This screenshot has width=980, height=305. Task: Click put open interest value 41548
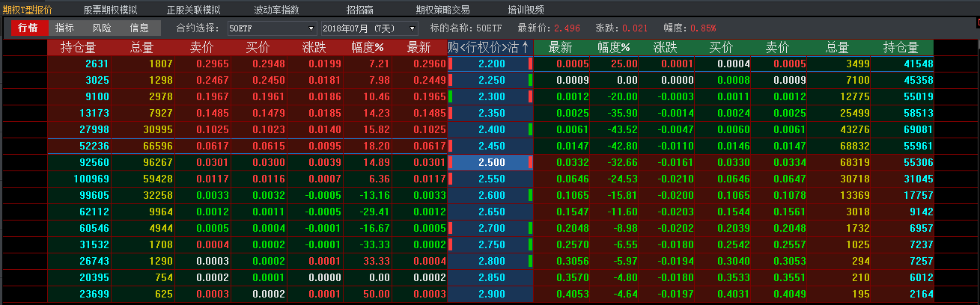point(919,64)
